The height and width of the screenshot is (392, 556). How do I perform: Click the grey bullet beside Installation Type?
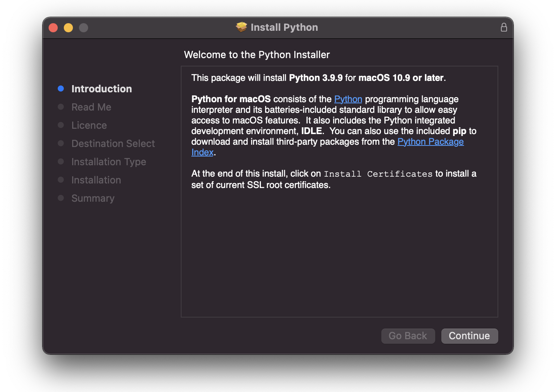point(61,161)
